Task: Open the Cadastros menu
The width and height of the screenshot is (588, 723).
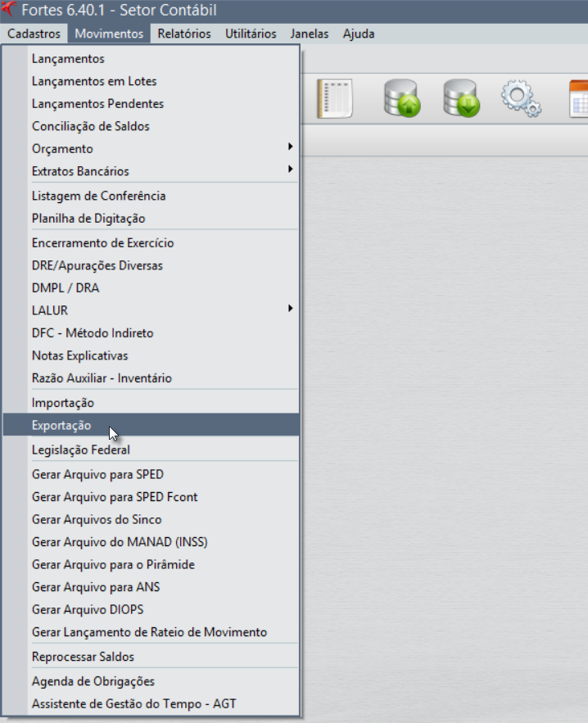Action: [34, 34]
